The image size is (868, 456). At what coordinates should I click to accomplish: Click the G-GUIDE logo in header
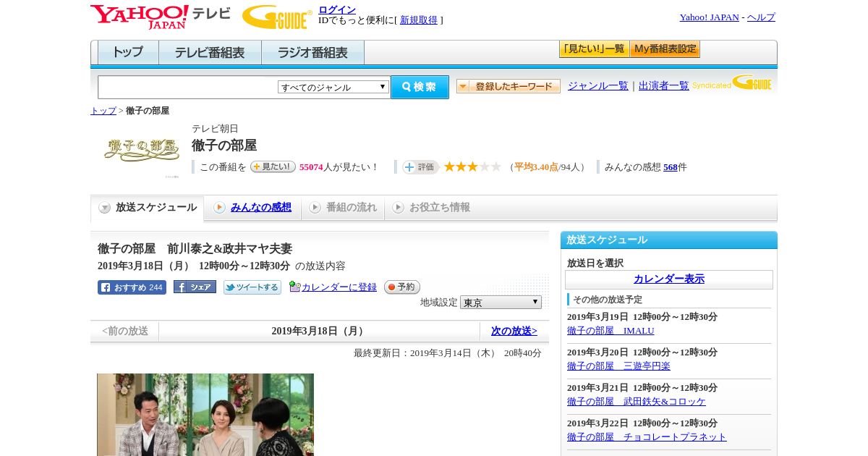click(x=277, y=17)
